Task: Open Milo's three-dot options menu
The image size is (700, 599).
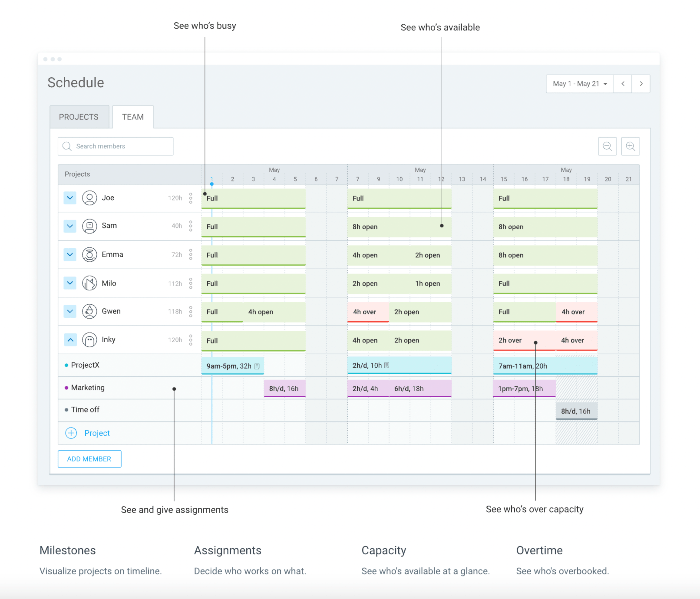Action: 191,283
